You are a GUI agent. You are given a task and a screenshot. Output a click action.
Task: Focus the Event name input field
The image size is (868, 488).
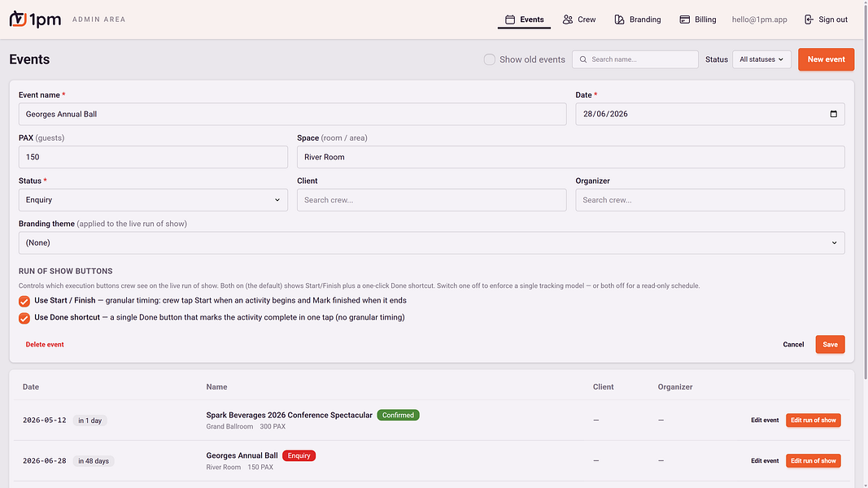tap(292, 114)
